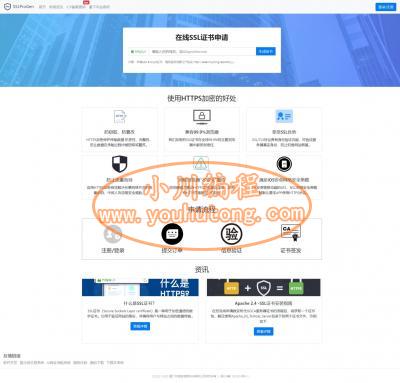Click the blue button at top right
Image resolution: width=400 pixels, height=383 pixels.
pyautogui.click(x=386, y=7)
